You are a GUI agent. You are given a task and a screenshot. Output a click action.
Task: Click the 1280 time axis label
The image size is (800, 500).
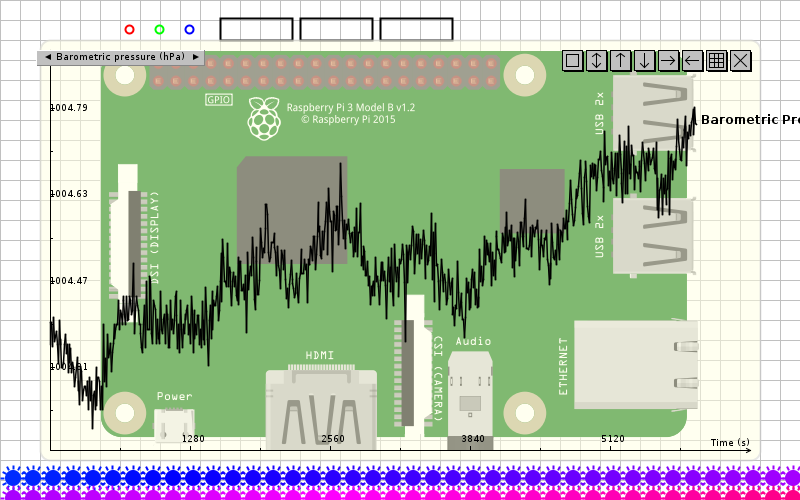tap(193, 439)
